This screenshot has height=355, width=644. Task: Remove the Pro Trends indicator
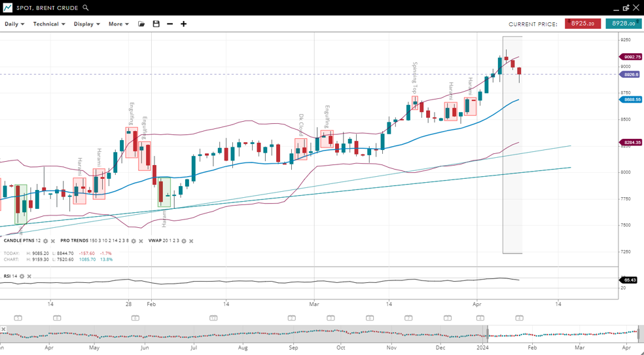[x=141, y=241]
